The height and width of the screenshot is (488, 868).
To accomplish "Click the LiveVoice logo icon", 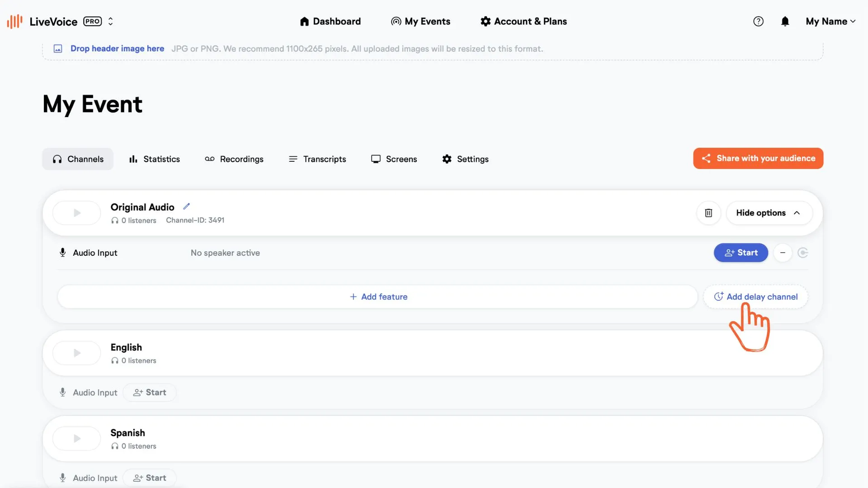I will click(x=14, y=21).
